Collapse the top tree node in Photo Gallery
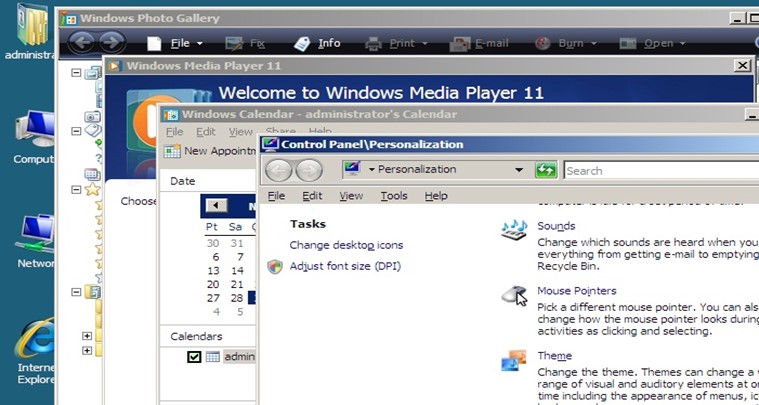The image size is (759, 405). [76, 73]
